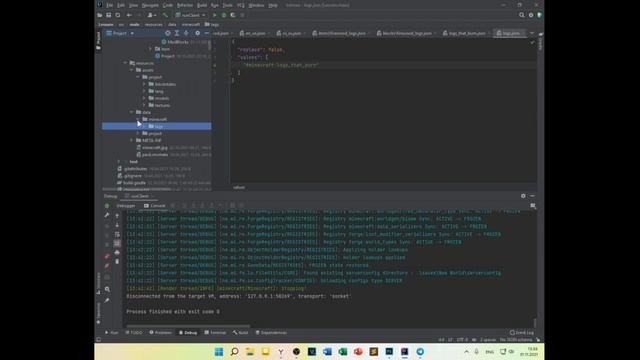Click the Select Opened File target icon
The height and width of the screenshot is (360, 640).
point(168,33)
